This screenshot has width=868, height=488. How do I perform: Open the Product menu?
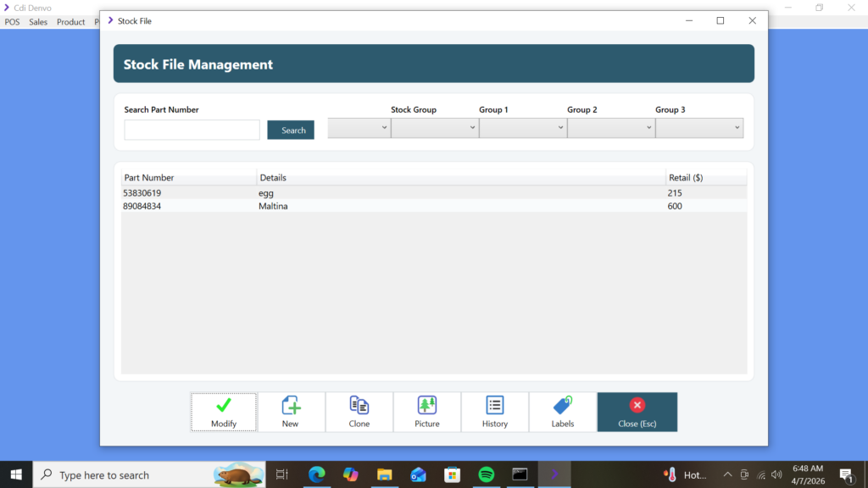(x=71, y=22)
